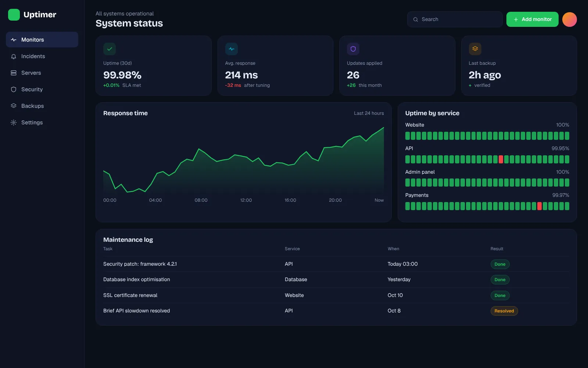
Task: Go to Incidents section
Action: click(x=42, y=56)
